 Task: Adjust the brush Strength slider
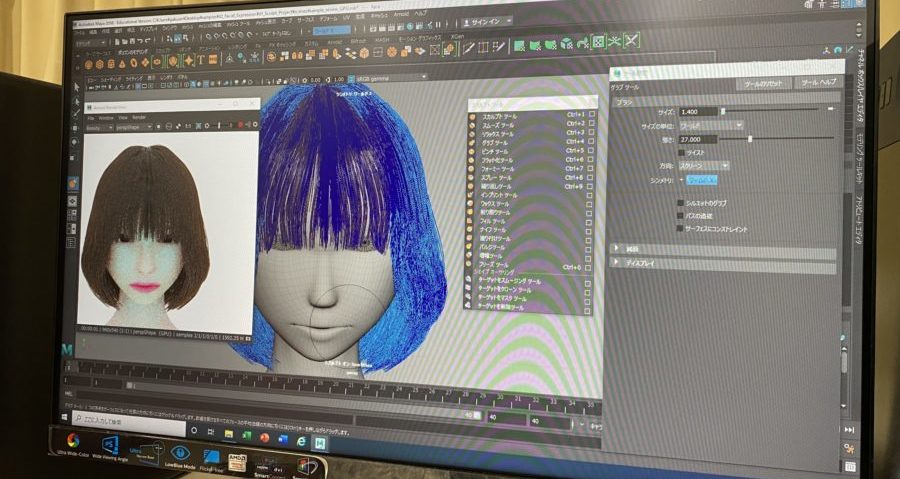[x=750, y=139]
